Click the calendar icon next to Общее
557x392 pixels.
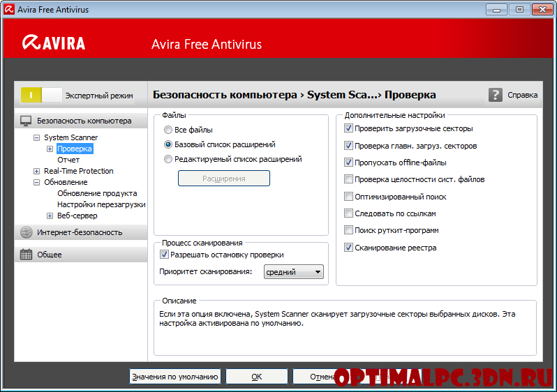(26, 254)
